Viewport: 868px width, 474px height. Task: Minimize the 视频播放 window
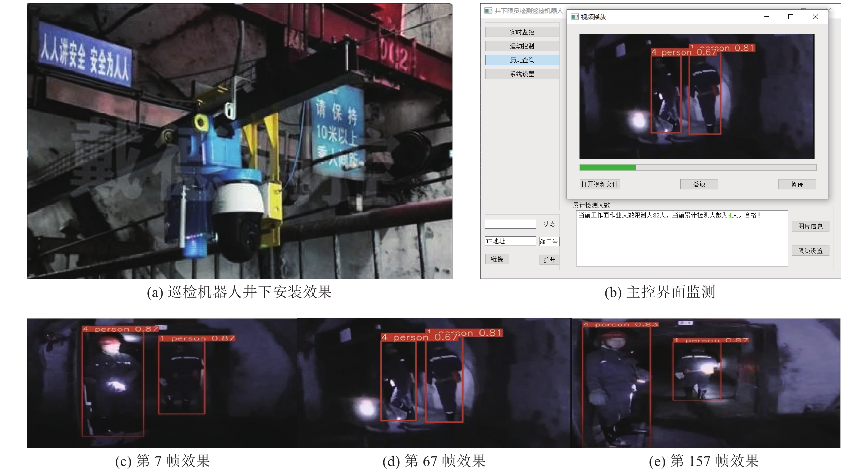click(767, 17)
